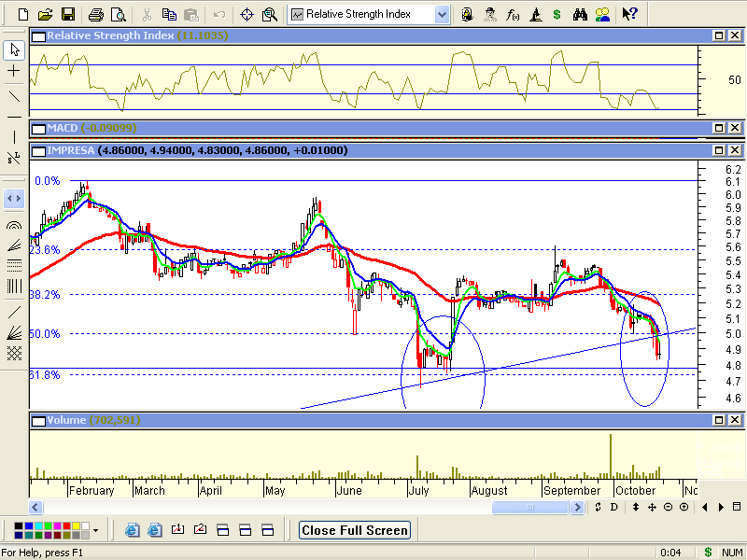This screenshot has width=747, height=560.
Task: Click the 50.0% Fibonacci level label
Action: (45, 334)
